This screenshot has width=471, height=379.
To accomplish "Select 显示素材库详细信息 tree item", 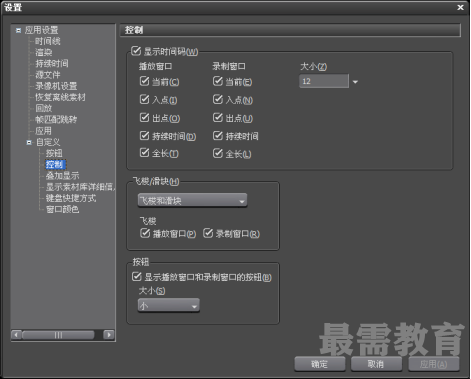I will [80, 187].
